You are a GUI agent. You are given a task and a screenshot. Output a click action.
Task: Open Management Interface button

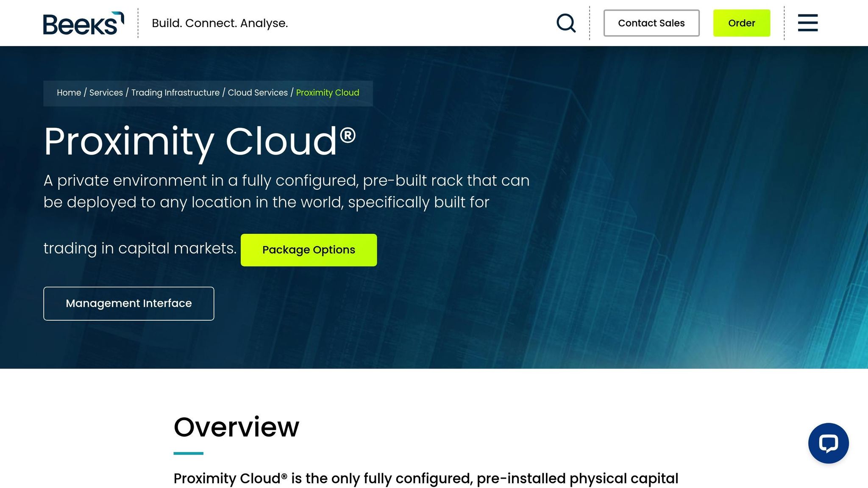[x=129, y=304]
